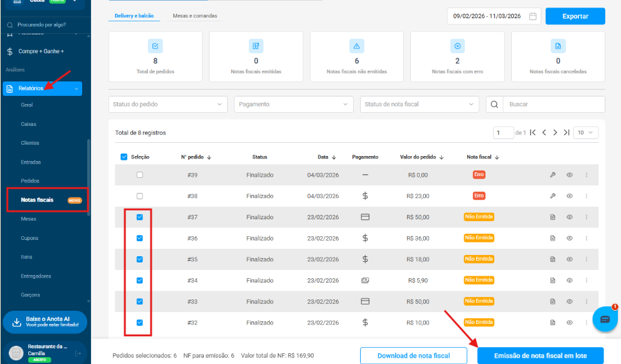Go to last page of records

[x=566, y=133]
